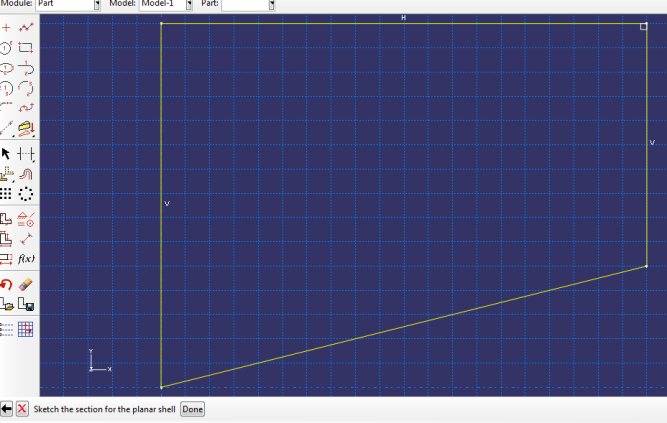The width and height of the screenshot is (667, 423).
Task: Activate the Select Entities arrow tool
Action: click(x=6, y=154)
